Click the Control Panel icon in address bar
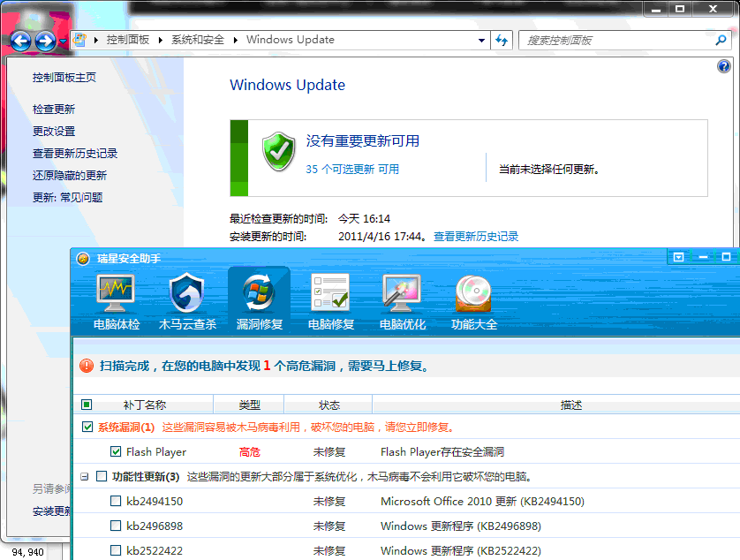 coord(80,40)
